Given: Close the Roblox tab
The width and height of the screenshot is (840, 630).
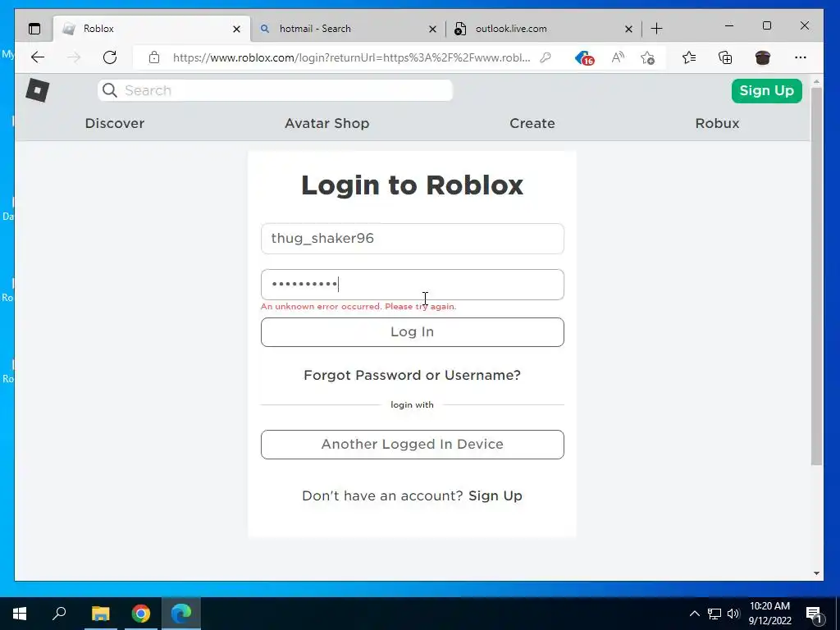Looking at the screenshot, I should click(x=236, y=29).
